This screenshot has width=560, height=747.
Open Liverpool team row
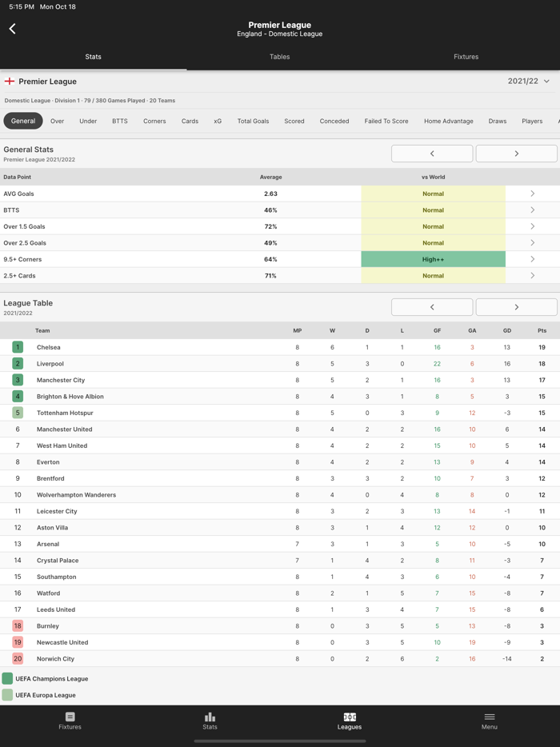pos(280,363)
